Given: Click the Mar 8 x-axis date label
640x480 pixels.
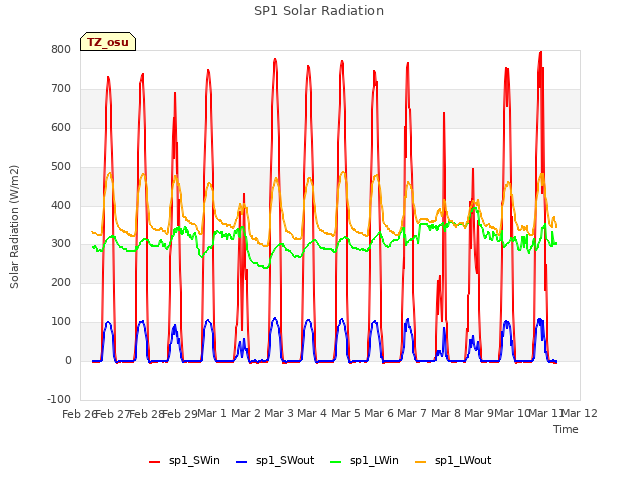Looking at the screenshot, I should tap(446, 413).
